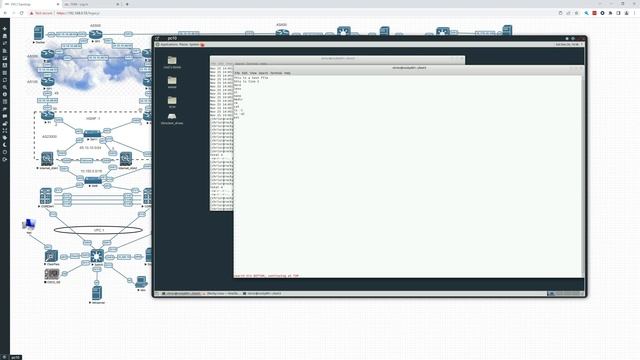Select the R1 router at dashed box corner
640x360 pixels.
click(48, 115)
